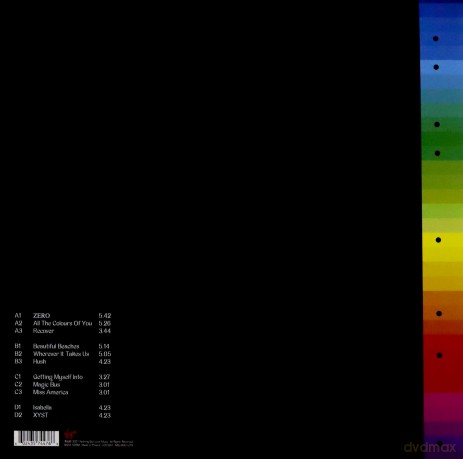Click duration "3.01" of Magic Bus

pos(104,385)
